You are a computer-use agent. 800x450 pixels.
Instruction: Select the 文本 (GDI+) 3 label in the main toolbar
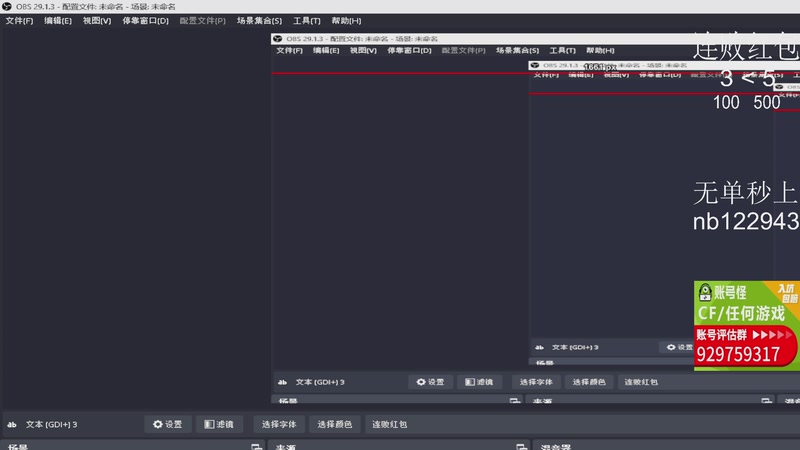(x=52, y=424)
